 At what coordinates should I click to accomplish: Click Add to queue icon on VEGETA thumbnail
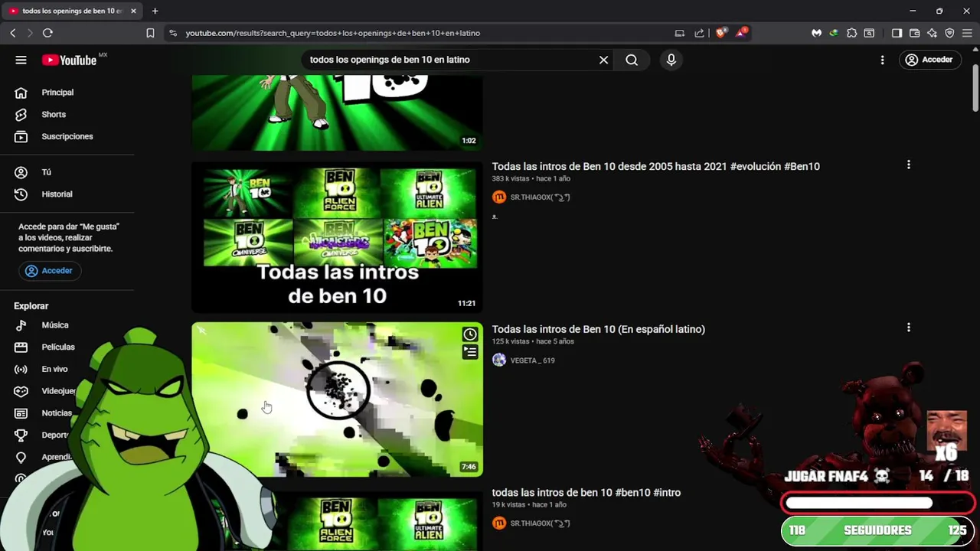pos(470,352)
